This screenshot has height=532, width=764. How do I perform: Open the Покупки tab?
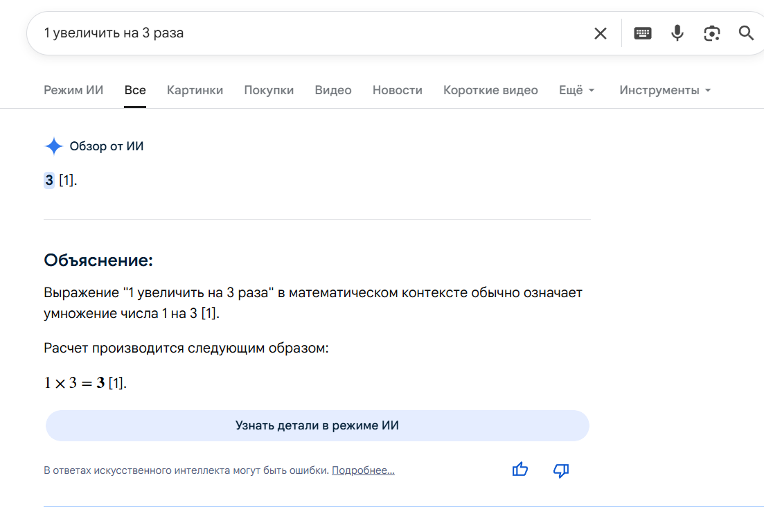point(269,90)
